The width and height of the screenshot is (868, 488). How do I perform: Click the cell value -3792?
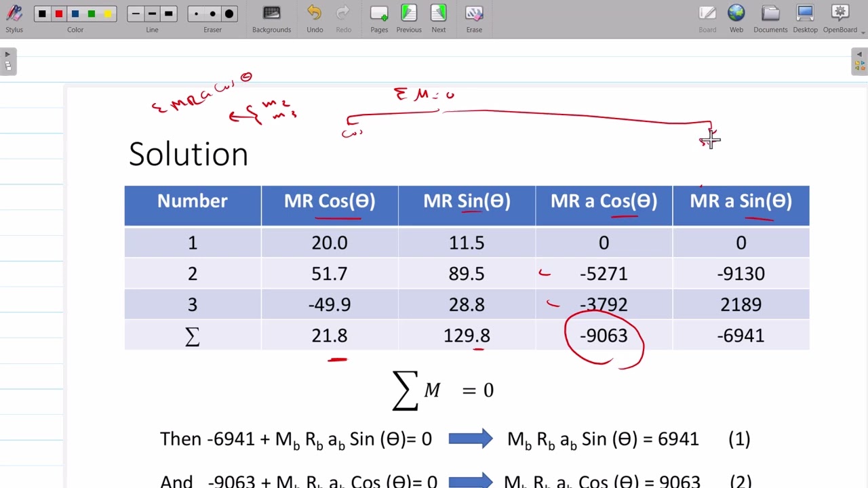[x=604, y=305]
